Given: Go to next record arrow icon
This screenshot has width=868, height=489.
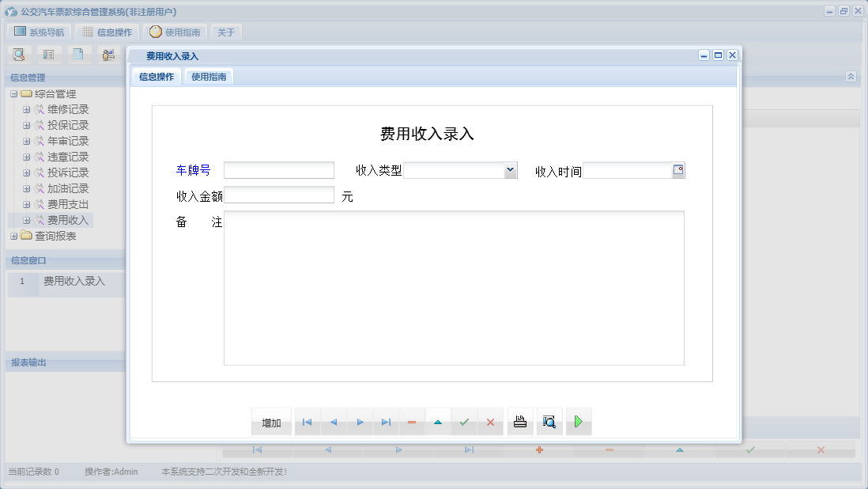Looking at the screenshot, I should [360, 422].
